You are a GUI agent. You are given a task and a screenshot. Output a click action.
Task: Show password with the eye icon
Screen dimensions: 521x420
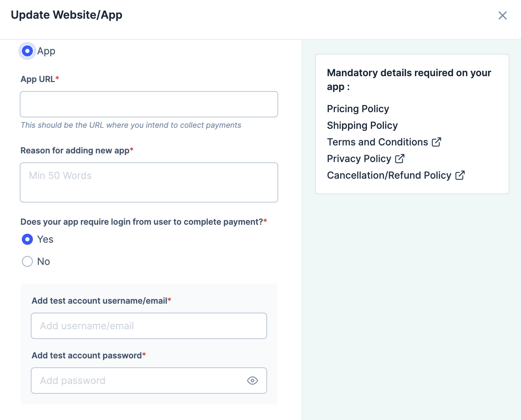tap(253, 381)
